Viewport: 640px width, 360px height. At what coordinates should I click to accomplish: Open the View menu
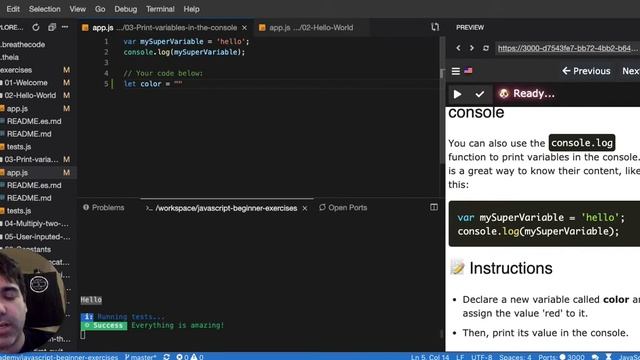point(78,9)
